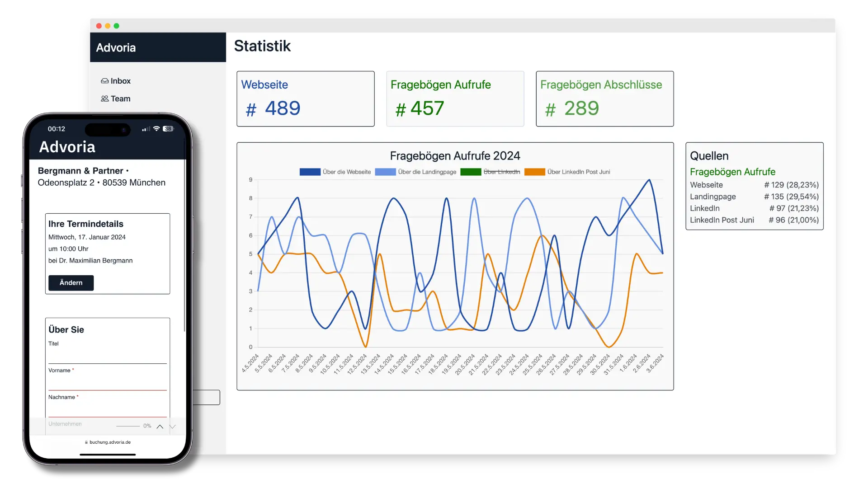Click the Ändern button on mobile

click(71, 282)
